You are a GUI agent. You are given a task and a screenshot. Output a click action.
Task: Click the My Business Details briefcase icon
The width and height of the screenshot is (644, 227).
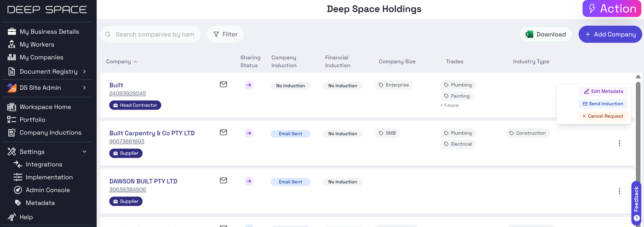click(x=12, y=32)
